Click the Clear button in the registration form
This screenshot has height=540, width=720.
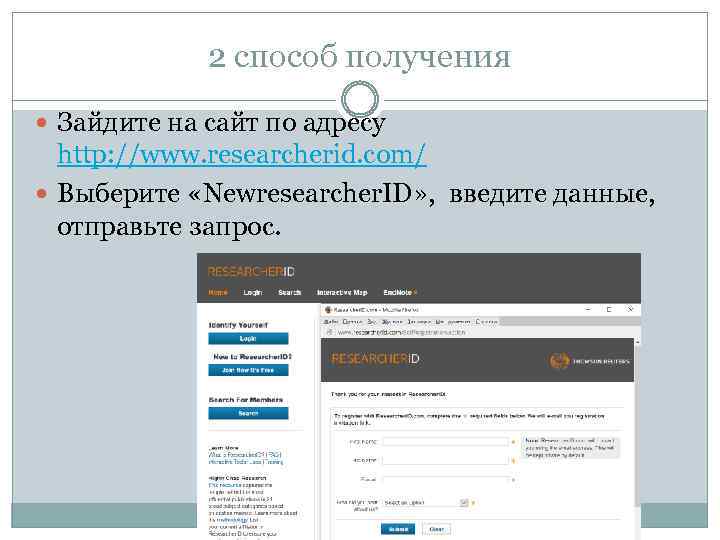(x=436, y=529)
